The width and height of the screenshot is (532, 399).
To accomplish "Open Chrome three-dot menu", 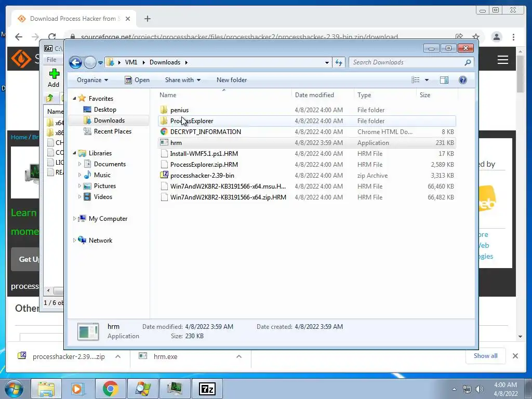I will click(x=513, y=37).
